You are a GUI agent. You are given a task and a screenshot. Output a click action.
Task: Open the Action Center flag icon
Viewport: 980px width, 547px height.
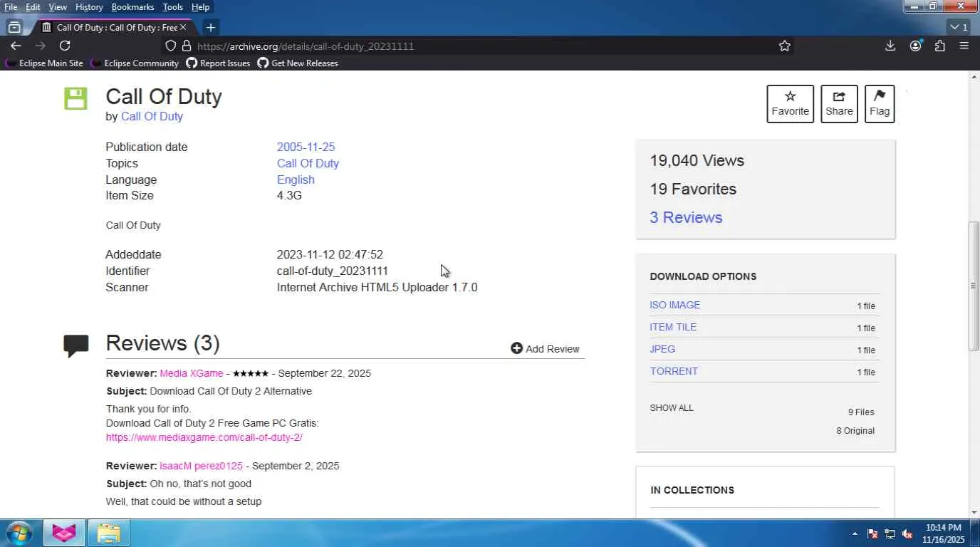click(872, 533)
